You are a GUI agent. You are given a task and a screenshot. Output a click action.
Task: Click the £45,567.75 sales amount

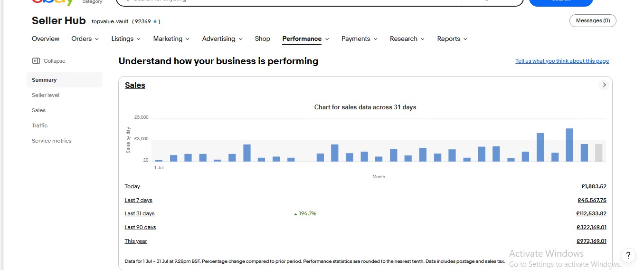[592, 200]
